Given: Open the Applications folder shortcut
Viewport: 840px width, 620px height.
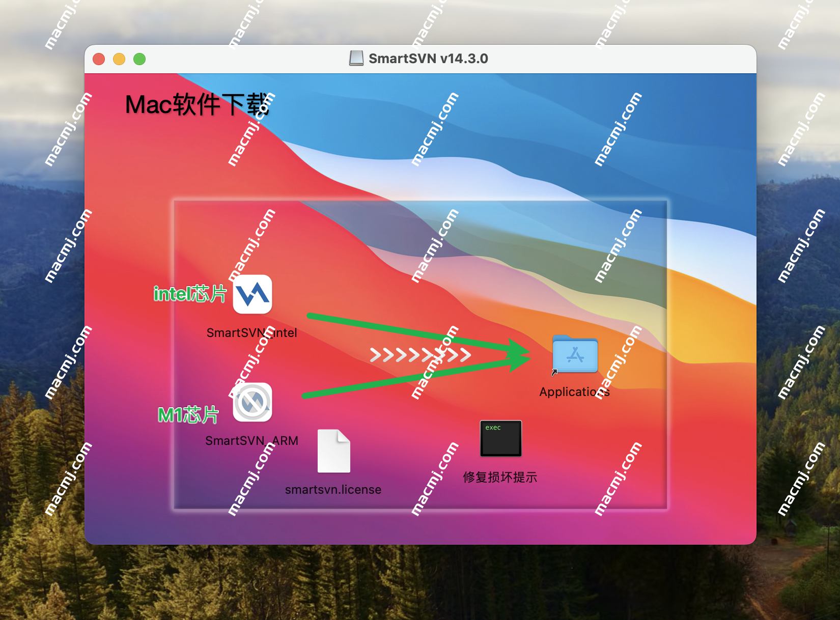Looking at the screenshot, I should 575,354.
